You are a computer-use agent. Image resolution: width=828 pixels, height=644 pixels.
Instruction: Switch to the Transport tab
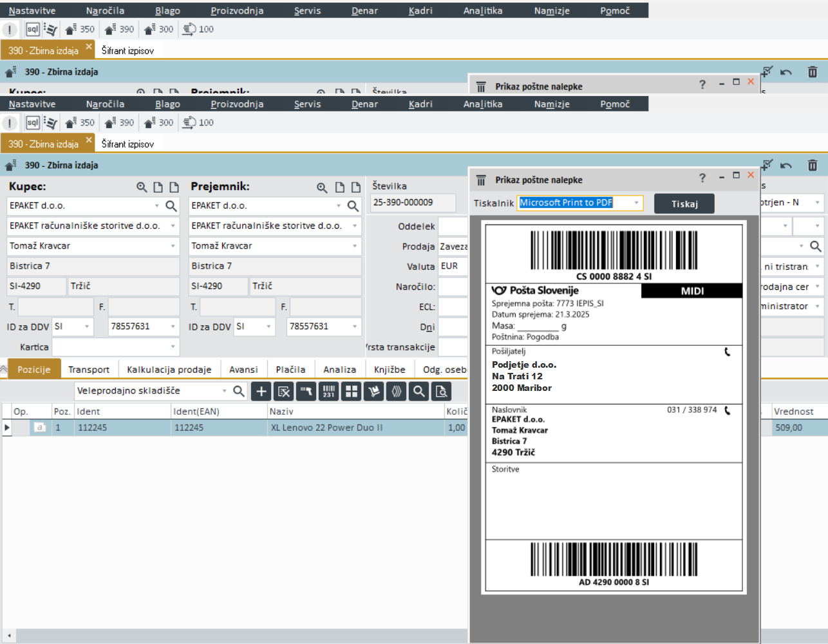[89, 370]
